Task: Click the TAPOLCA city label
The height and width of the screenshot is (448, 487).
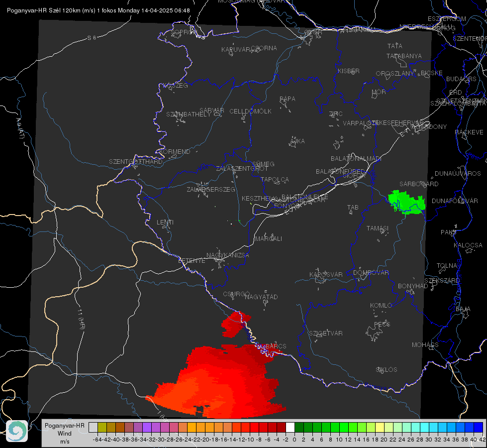Action: point(275,180)
